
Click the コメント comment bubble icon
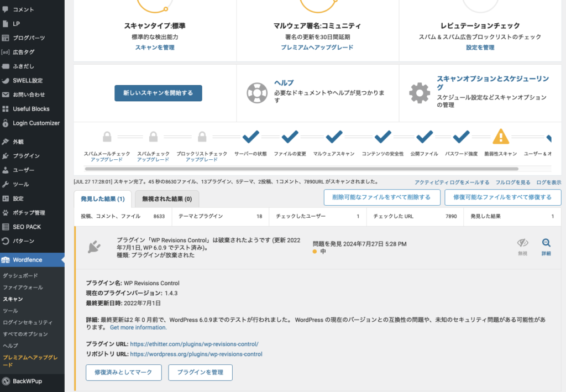(x=6, y=9)
